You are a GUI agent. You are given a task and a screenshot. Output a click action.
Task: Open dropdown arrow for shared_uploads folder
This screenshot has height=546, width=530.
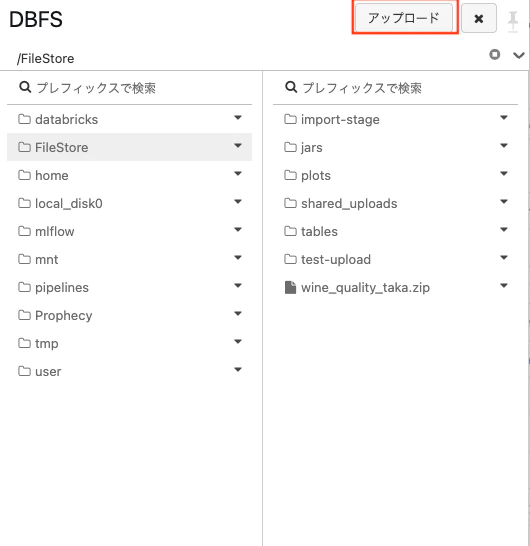point(504,202)
